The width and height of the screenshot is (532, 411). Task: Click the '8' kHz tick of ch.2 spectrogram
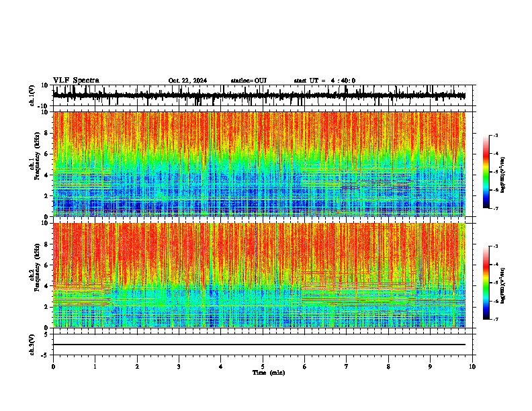(x=46, y=244)
